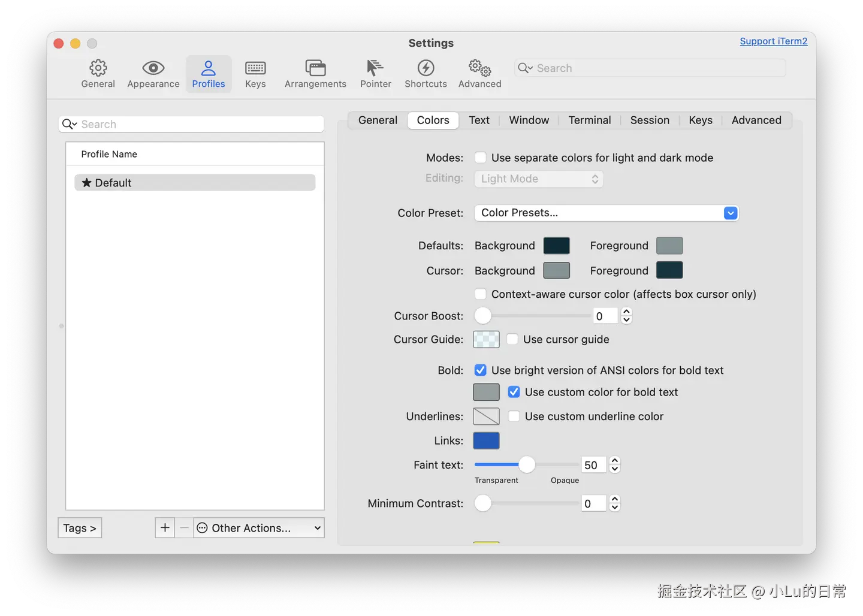The width and height of the screenshot is (863, 616).
Task: Click Minimum Contrast stepper arrows
Action: (615, 503)
